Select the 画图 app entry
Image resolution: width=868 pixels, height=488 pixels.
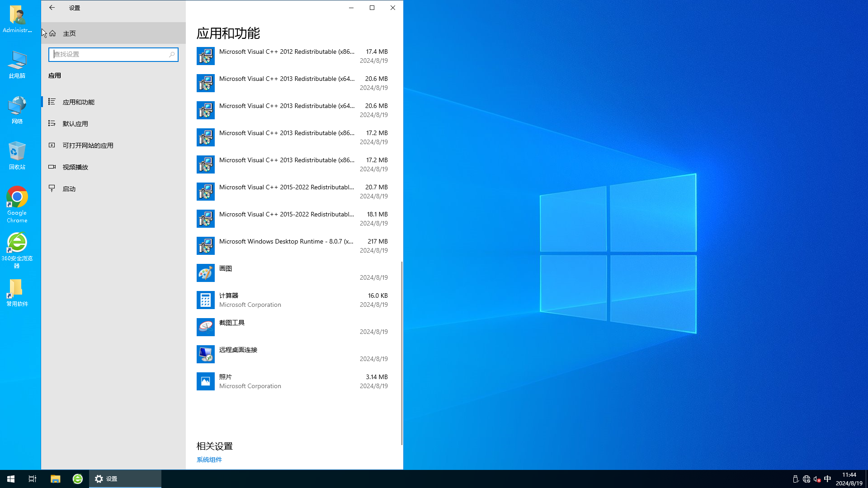292,273
